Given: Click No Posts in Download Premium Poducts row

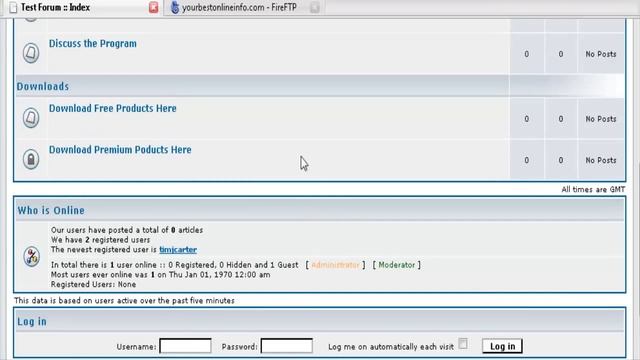Looking at the screenshot, I should (x=601, y=160).
